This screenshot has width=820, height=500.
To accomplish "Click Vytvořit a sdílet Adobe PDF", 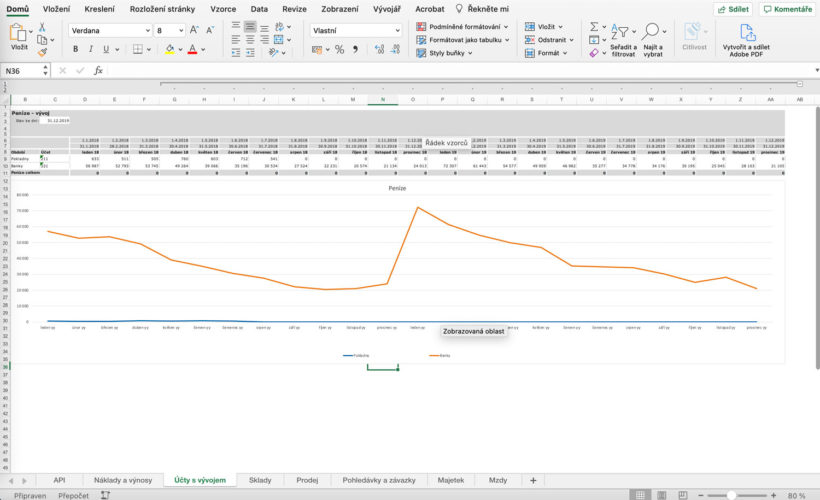I will tap(746, 40).
